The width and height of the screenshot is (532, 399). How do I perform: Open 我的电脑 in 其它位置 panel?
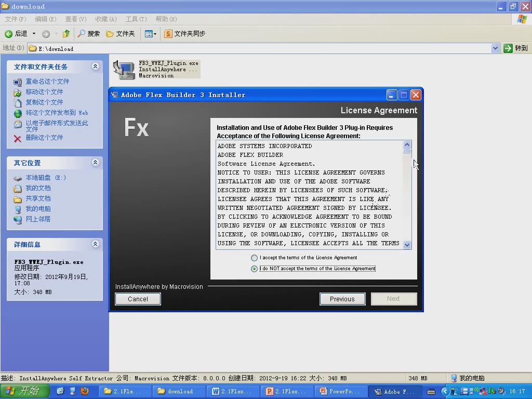pyautogui.click(x=38, y=209)
